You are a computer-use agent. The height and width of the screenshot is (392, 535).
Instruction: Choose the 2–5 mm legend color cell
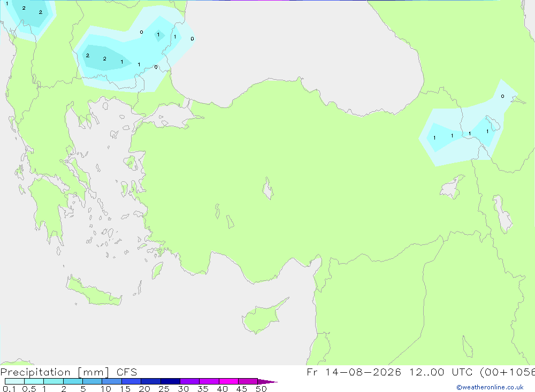[x=73, y=381]
